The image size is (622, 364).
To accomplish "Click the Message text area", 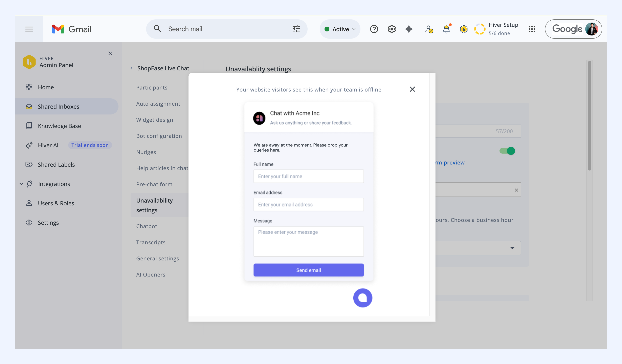I will (x=309, y=241).
